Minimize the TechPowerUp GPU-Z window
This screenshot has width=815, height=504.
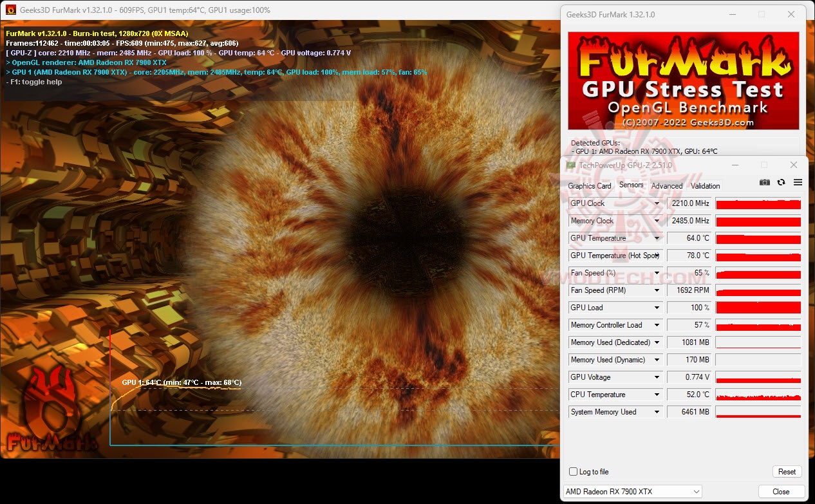pos(735,165)
